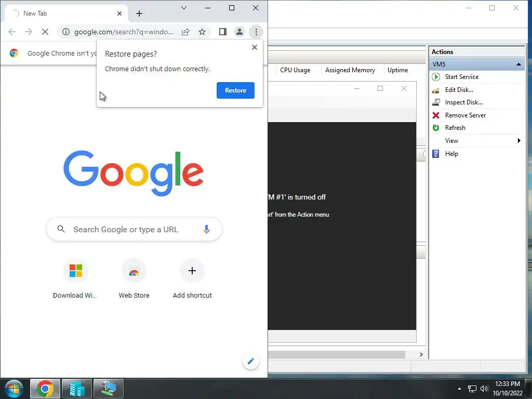Bookmark this tab with the star
The width and height of the screenshot is (532, 399).
point(202,32)
